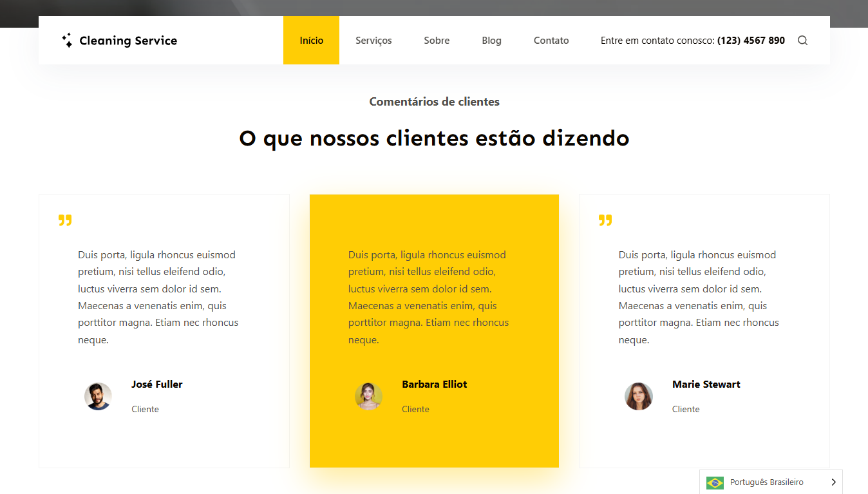Click Barbara Elliot's avatar photo
Screen dimensions: 868x494
pyautogui.click(x=368, y=396)
